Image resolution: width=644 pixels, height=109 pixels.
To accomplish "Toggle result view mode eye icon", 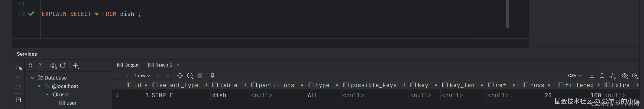I will pos(624,75).
